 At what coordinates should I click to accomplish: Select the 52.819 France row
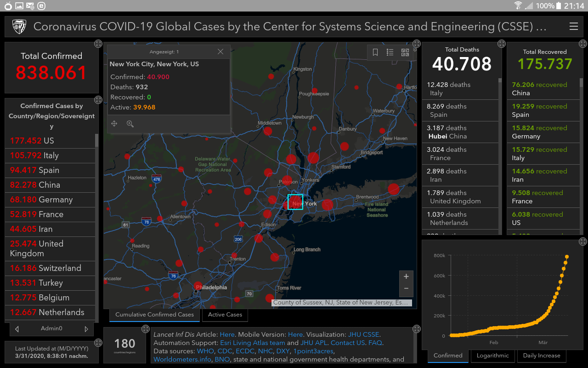(50, 214)
